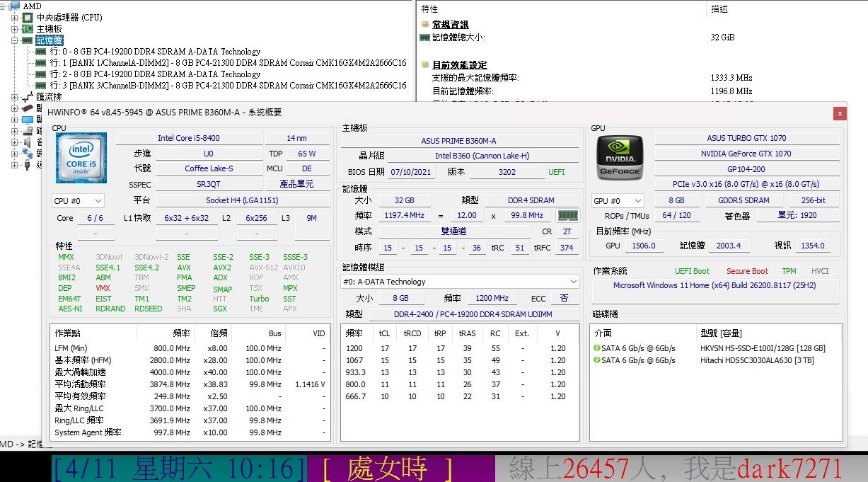Open the memory module A-DATA Technology dropdown
This screenshot has height=482, width=868.
460,282
